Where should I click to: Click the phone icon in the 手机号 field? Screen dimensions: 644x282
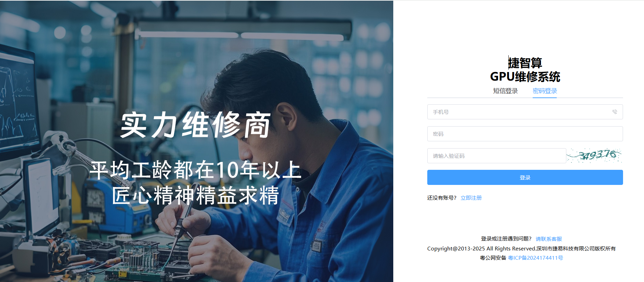click(x=614, y=112)
